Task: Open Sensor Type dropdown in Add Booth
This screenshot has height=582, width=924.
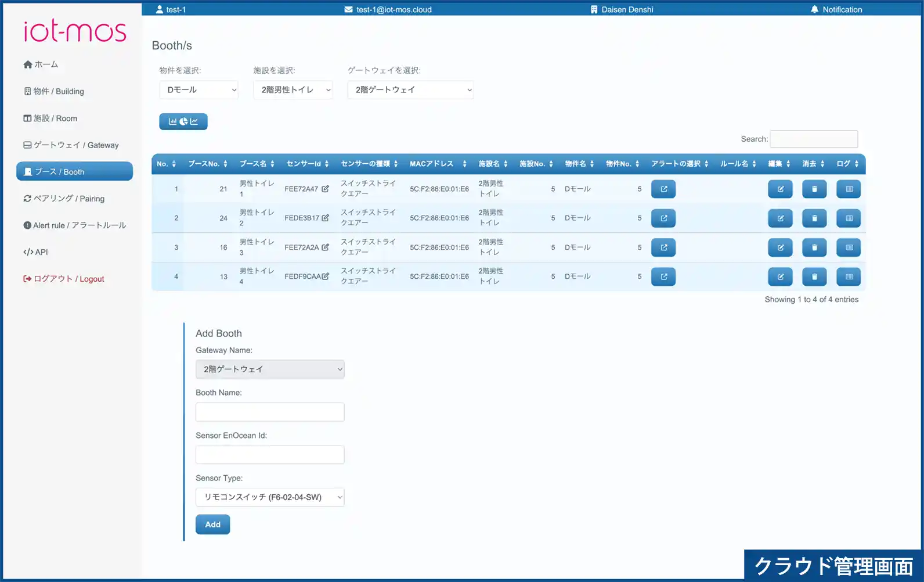Action: click(270, 497)
